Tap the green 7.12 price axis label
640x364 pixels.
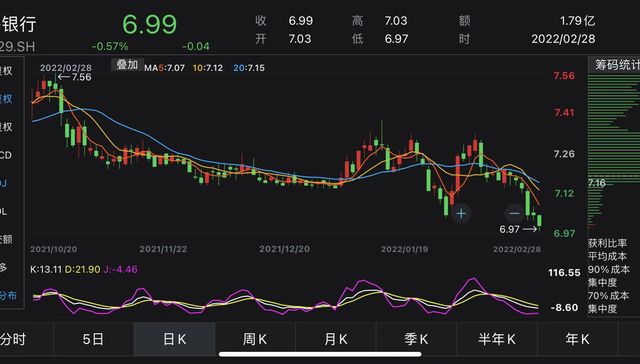564,193
